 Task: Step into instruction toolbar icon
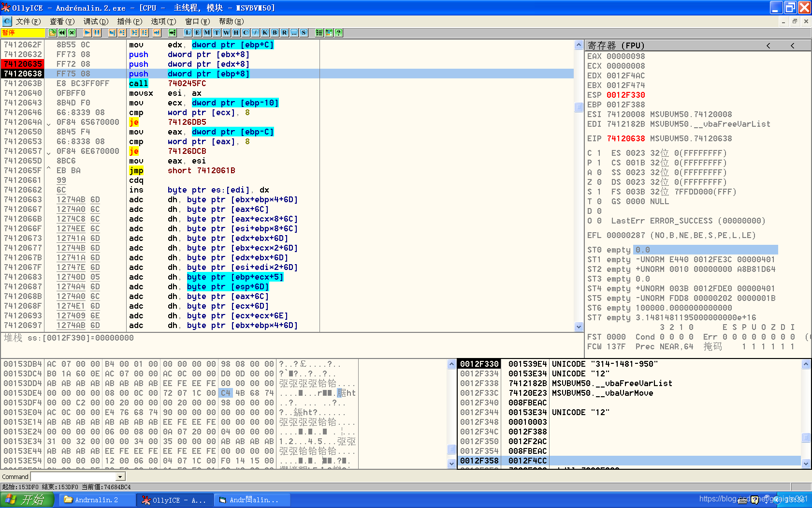point(112,32)
